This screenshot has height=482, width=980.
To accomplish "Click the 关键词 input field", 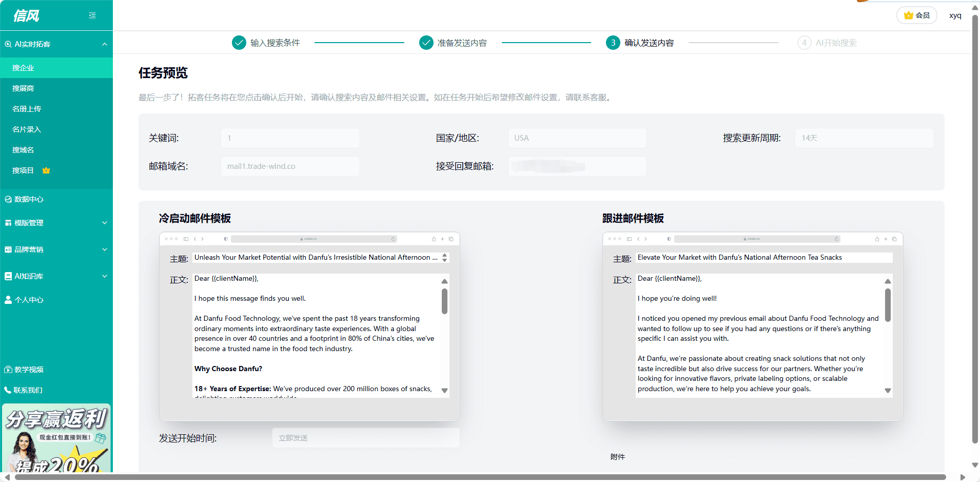I will [x=290, y=138].
